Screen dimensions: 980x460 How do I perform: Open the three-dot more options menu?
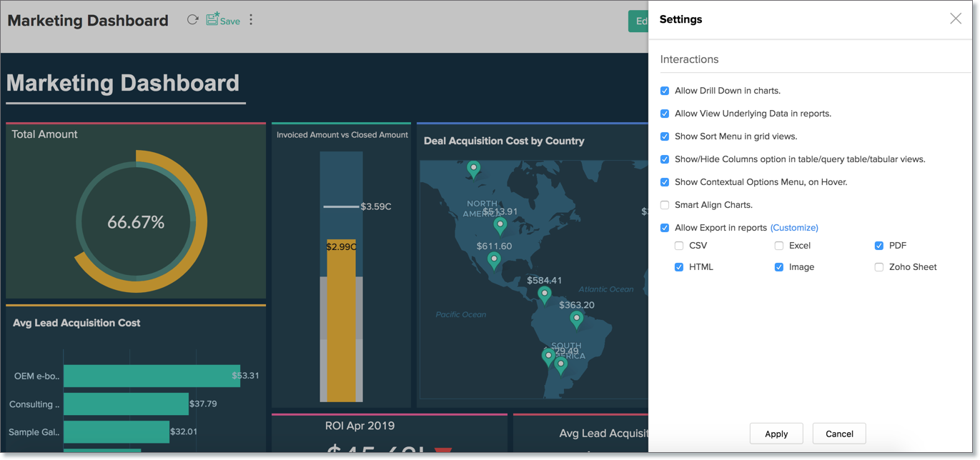[x=251, y=19]
